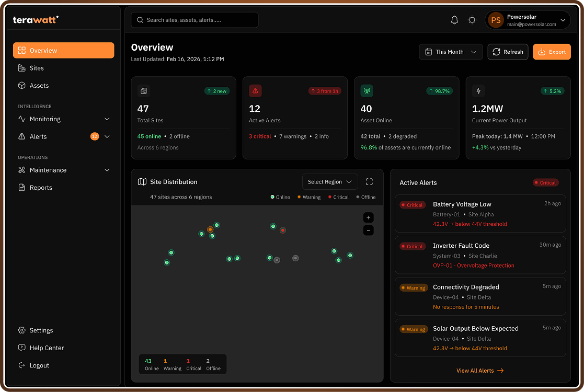Toggle the Critical legend filter on the map

[x=340, y=197]
